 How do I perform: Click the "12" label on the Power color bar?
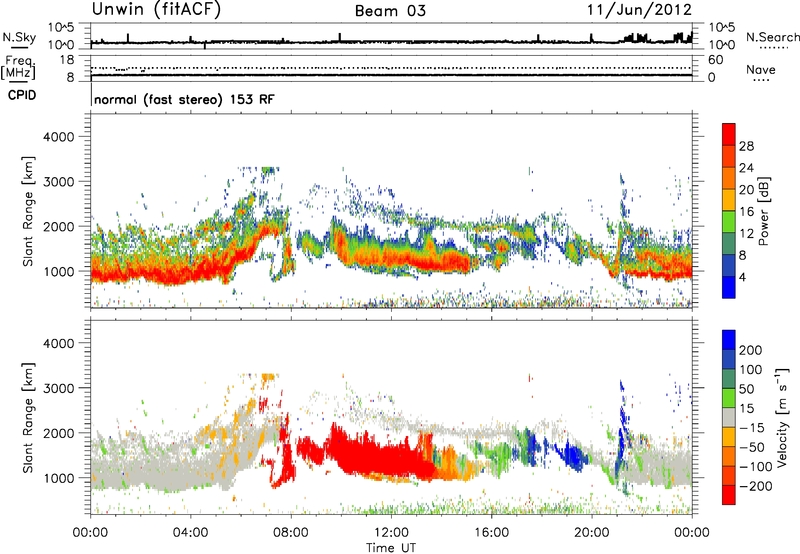pos(746,234)
